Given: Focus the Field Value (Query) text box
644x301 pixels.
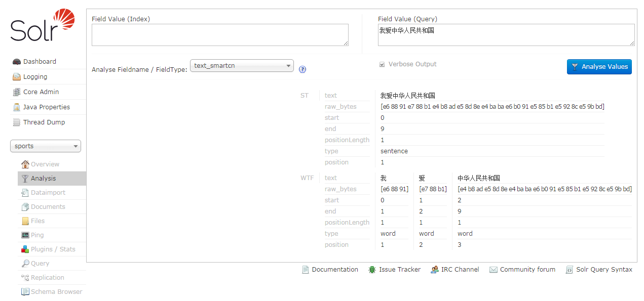Looking at the screenshot, I should (x=506, y=35).
